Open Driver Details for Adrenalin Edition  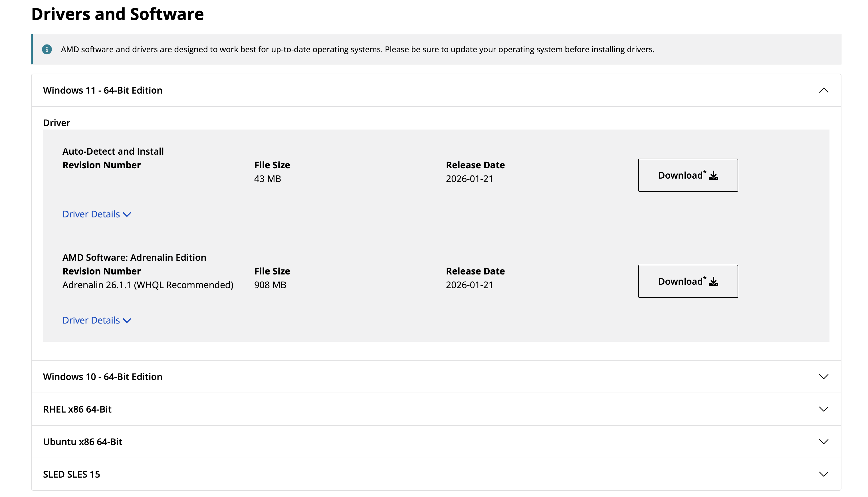pyautogui.click(x=91, y=320)
